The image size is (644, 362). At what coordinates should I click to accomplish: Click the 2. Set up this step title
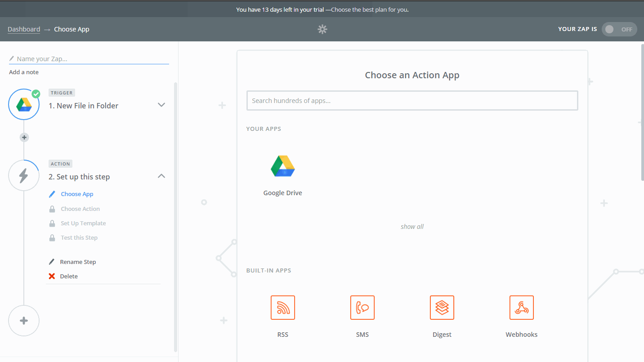click(x=79, y=177)
